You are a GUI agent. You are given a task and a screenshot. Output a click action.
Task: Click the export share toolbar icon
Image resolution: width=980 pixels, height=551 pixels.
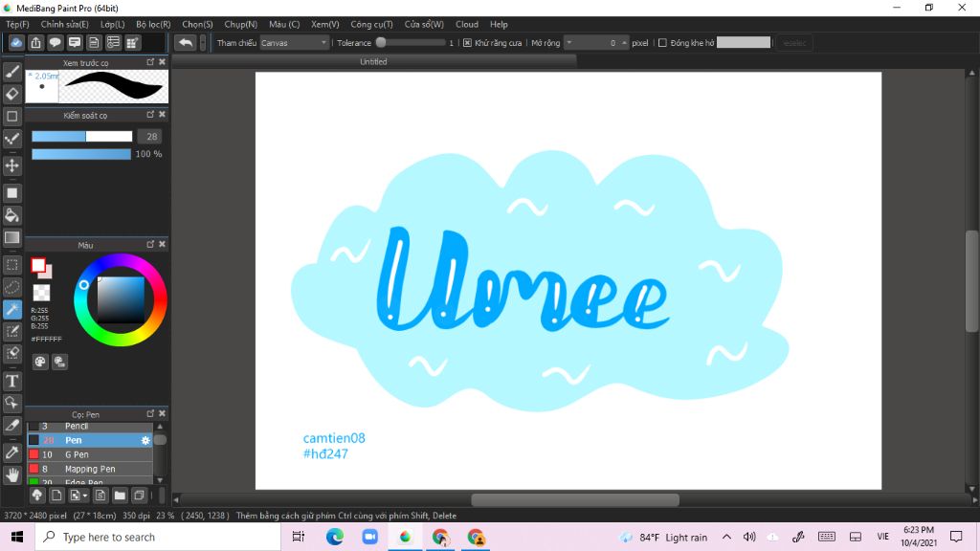coord(35,42)
